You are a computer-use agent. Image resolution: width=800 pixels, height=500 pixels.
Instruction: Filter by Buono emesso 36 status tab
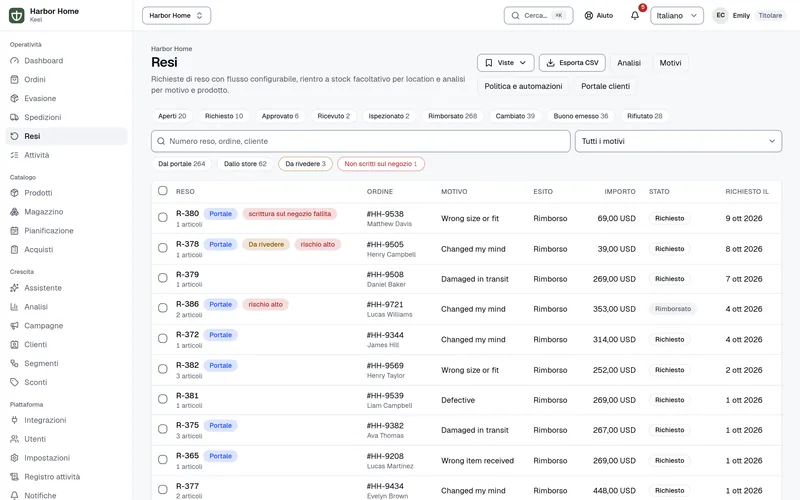(581, 116)
